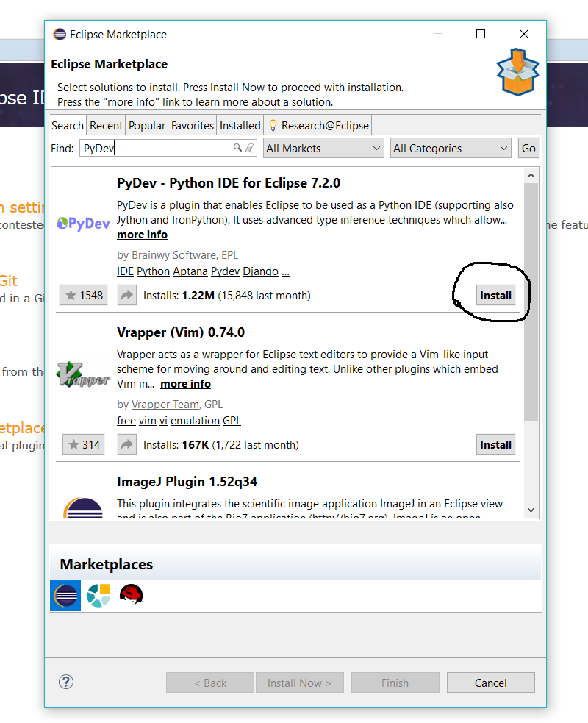
Task: Click the scroll up arrow of results list
Action: (x=531, y=176)
